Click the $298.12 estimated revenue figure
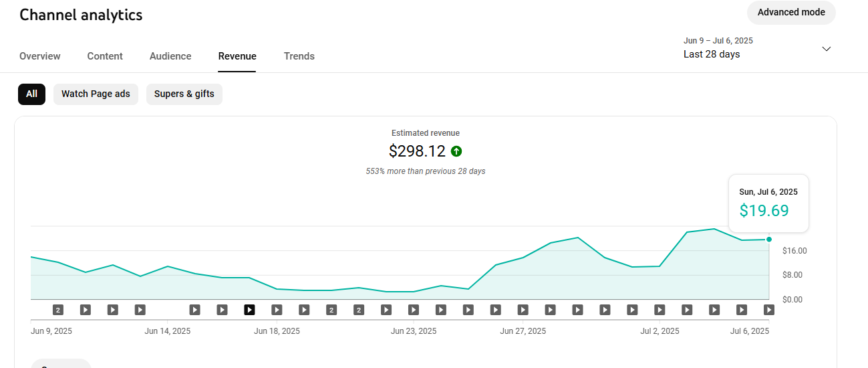The height and width of the screenshot is (368, 868). point(417,151)
